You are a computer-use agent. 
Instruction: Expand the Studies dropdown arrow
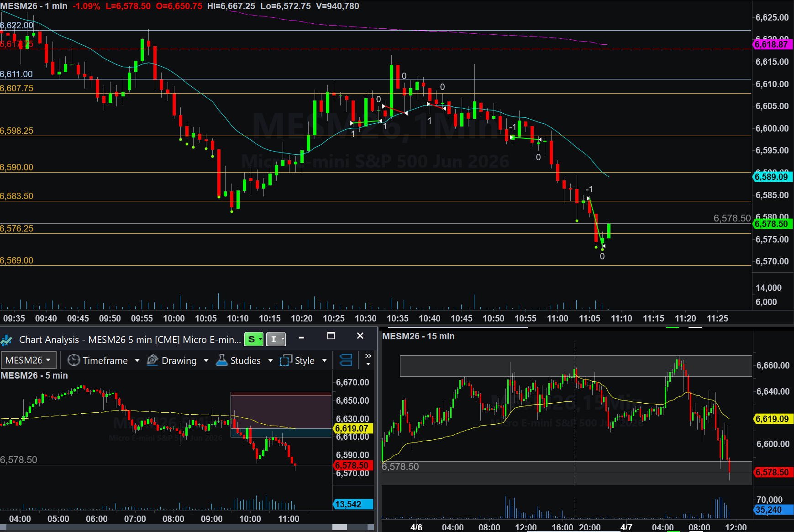[x=270, y=360]
